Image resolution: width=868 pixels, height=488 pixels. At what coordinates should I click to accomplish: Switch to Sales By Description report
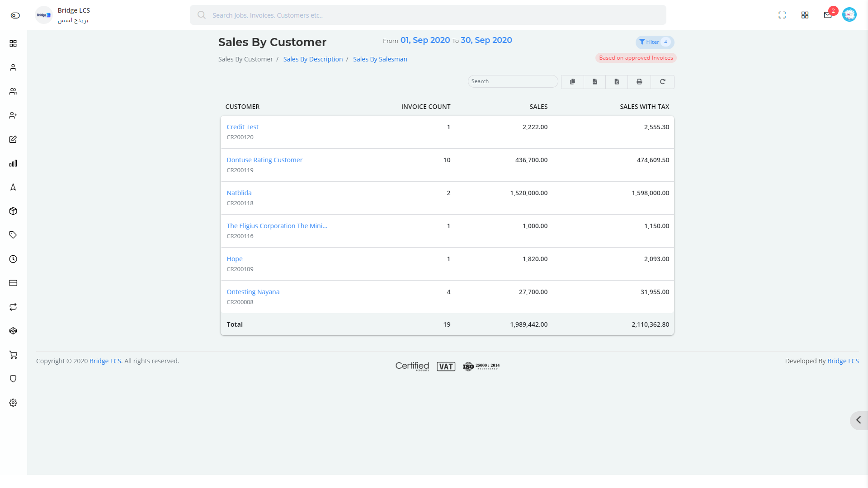pos(313,59)
